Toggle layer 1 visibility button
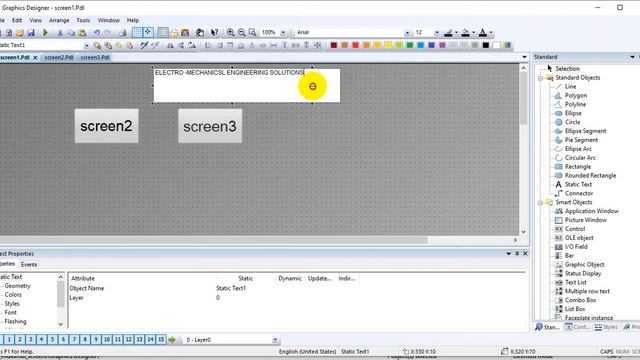 [9, 340]
